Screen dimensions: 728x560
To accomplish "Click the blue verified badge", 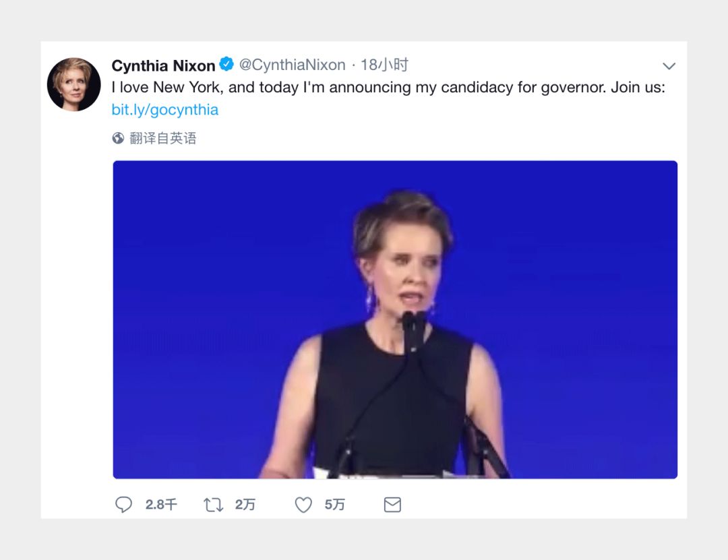I will click(x=226, y=65).
